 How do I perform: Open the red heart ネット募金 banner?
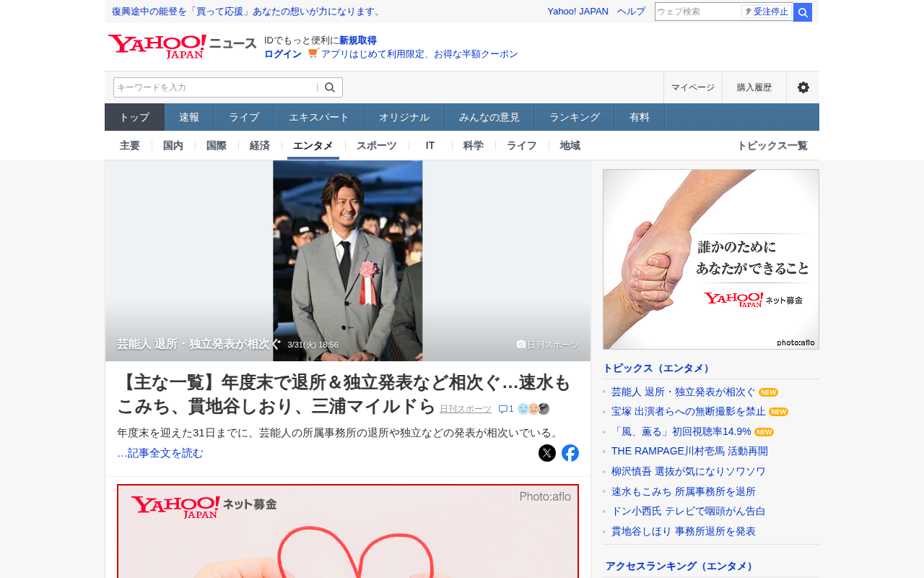348,531
